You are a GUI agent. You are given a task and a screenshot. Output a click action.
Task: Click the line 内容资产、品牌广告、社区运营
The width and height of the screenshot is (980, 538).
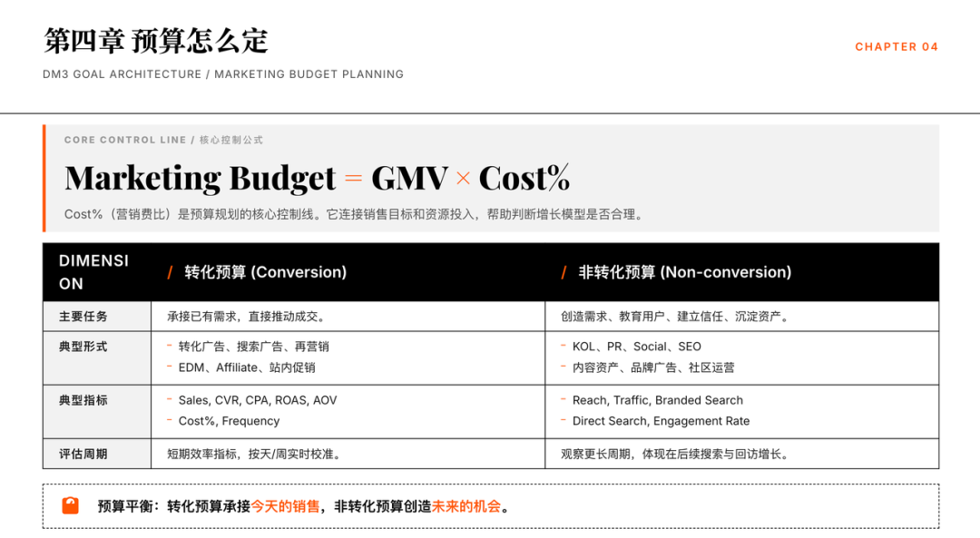(653, 368)
